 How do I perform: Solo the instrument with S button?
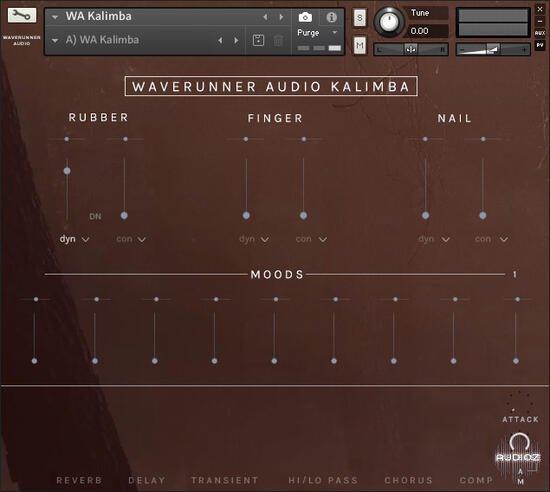360,18
